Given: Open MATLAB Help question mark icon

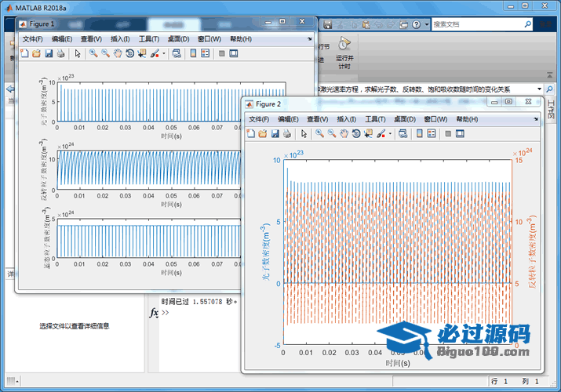Looking at the screenshot, I should tap(416, 24).
